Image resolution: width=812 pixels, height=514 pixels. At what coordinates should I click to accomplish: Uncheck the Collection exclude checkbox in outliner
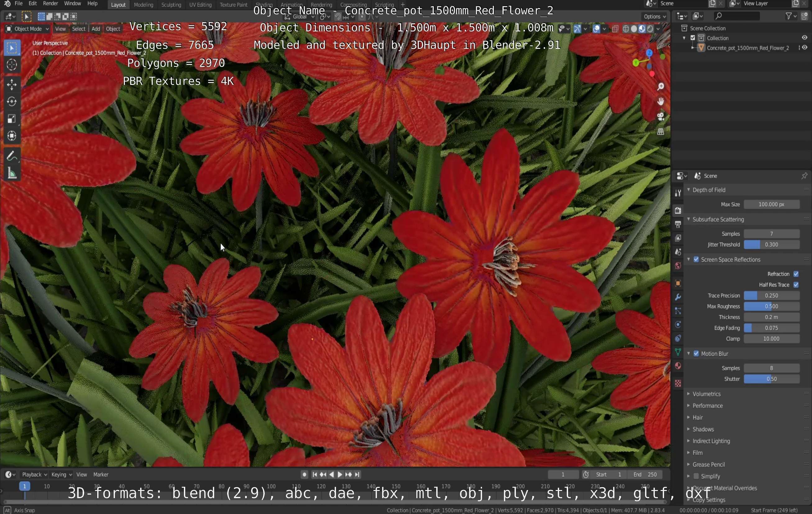pos(693,38)
